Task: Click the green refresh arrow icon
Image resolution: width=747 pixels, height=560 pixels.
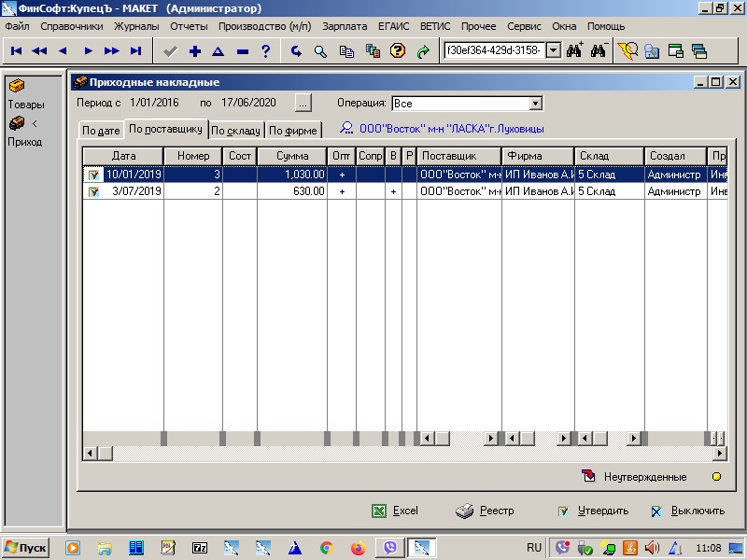Action: (x=422, y=51)
